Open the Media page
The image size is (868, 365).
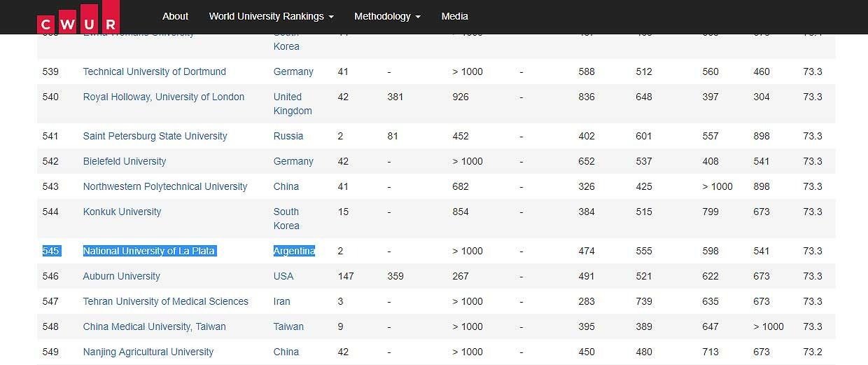(x=455, y=16)
